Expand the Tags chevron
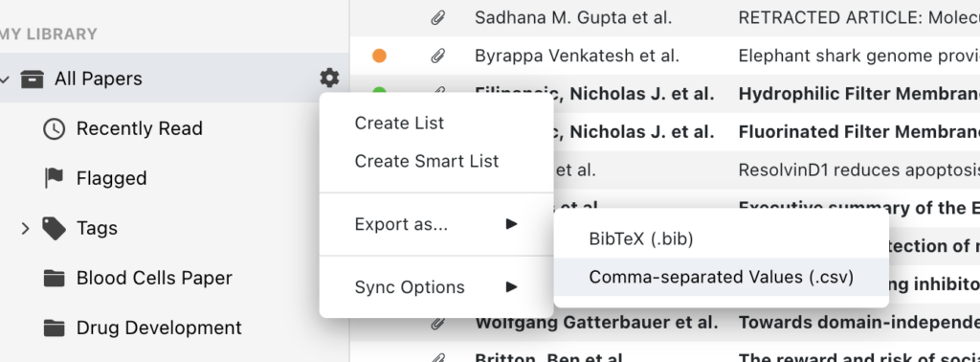The height and width of the screenshot is (362, 980). 25,228
